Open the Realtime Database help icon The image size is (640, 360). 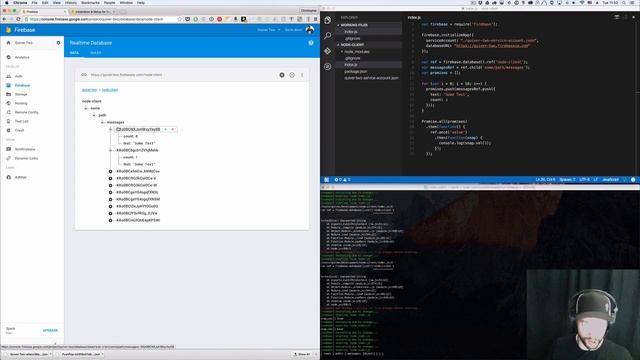(311, 42)
